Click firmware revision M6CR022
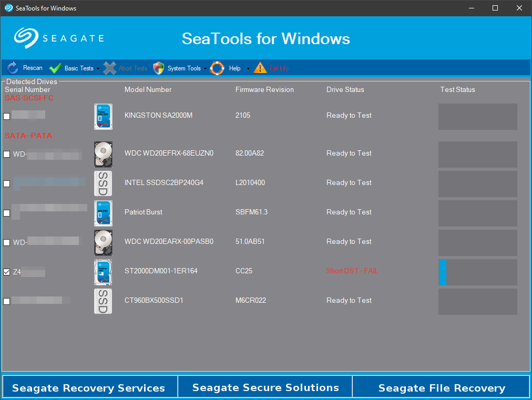 click(x=251, y=300)
